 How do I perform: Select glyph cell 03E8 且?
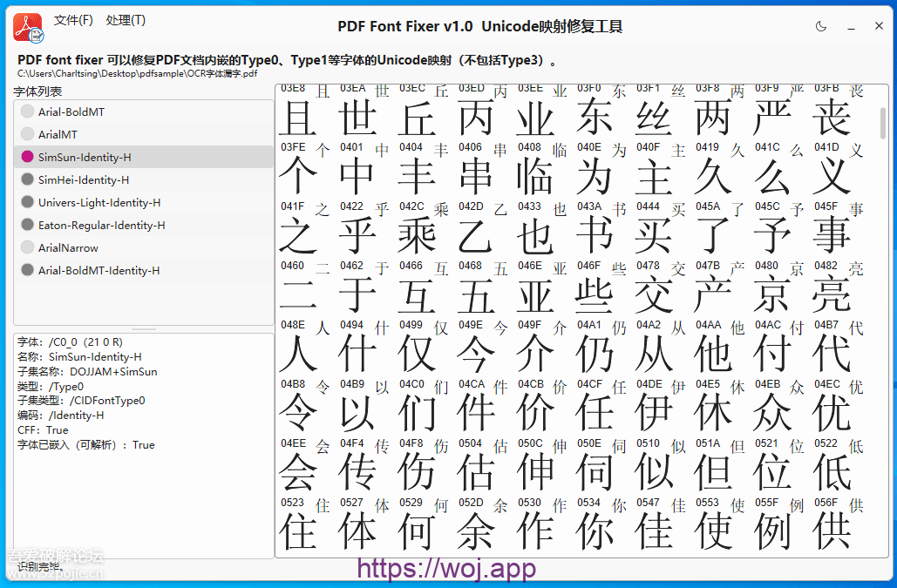pyautogui.click(x=305, y=112)
